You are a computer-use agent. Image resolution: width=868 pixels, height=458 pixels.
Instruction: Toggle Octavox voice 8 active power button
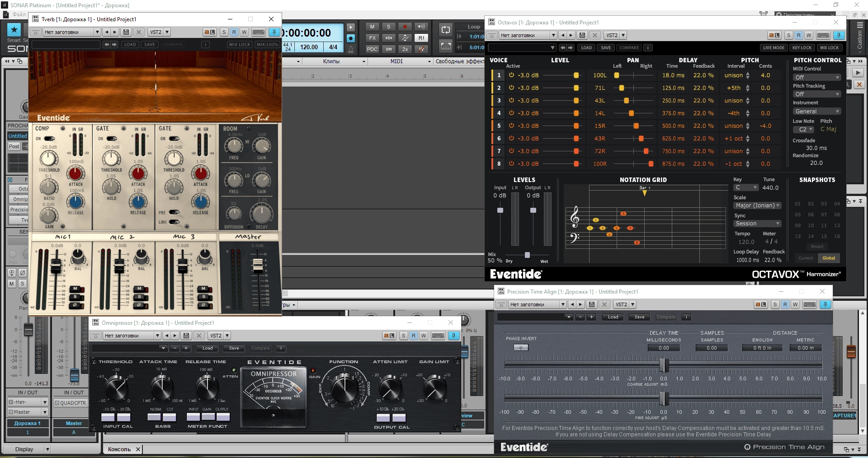pos(511,164)
